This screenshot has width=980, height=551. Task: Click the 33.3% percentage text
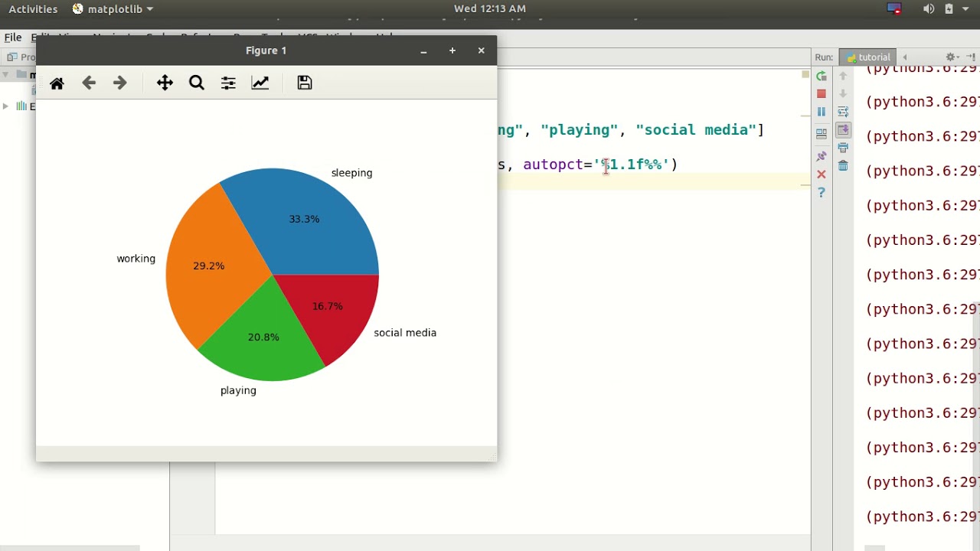pyautogui.click(x=304, y=219)
